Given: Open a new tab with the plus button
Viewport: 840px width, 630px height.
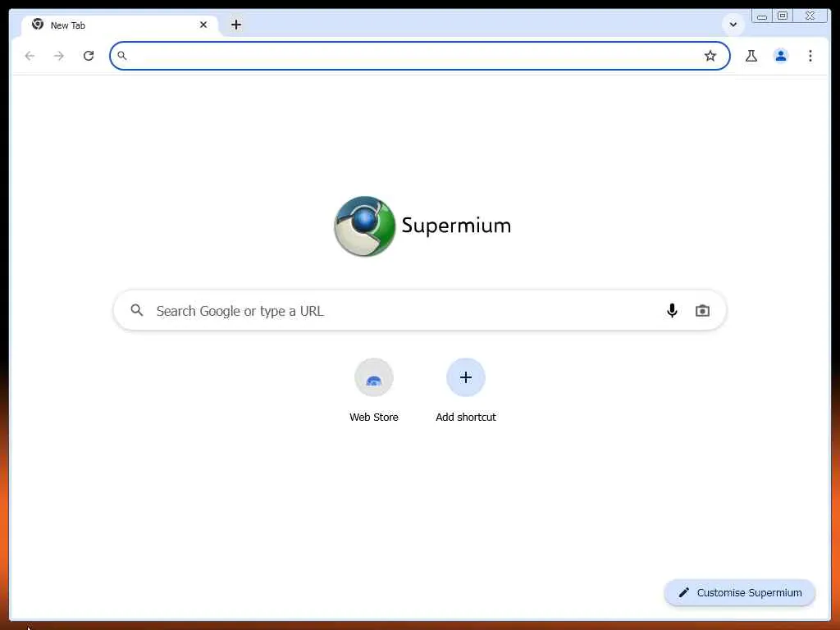Looking at the screenshot, I should point(236,25).
